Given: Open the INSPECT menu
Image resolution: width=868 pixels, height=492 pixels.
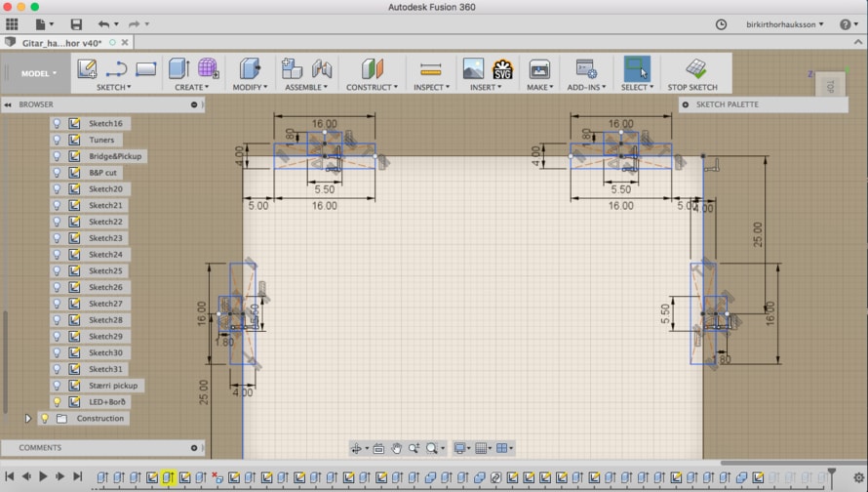Looking at the screenshot, I should [x=431, y=87].
